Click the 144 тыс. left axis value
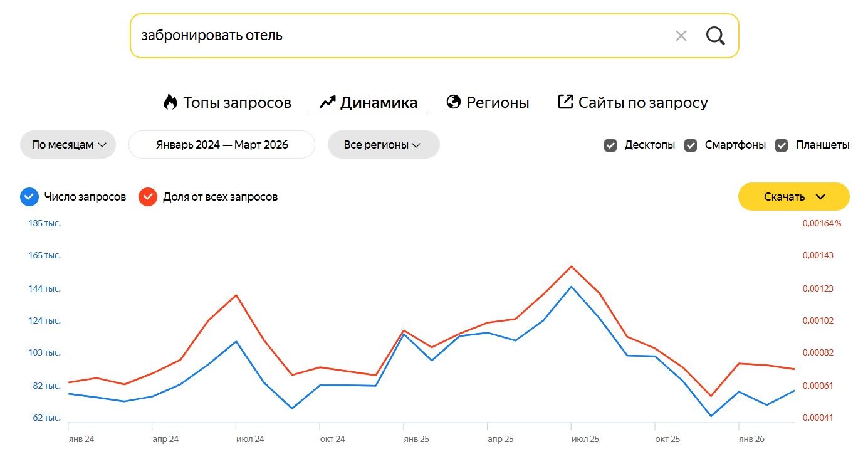868x464 pixels. (44, 288)
